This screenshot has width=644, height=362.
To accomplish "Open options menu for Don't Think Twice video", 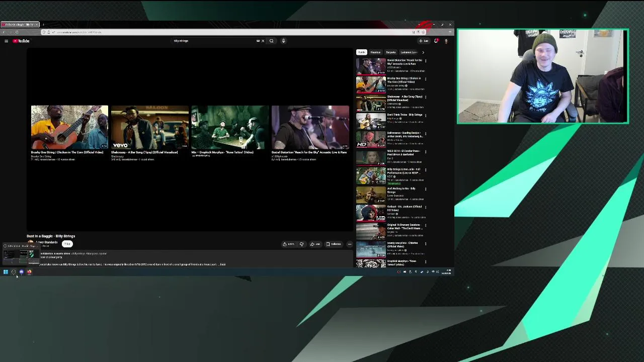I will (x=426, y=116).
